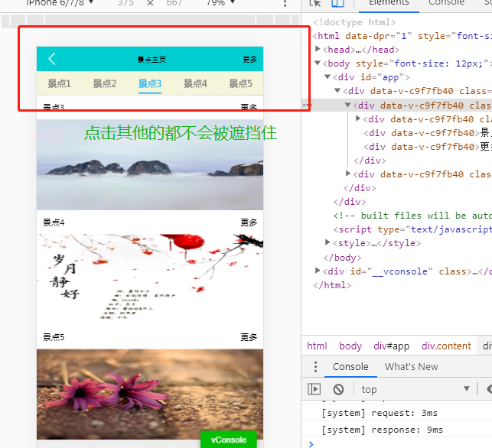Click the 景点主页 header title
492x448 pixels.
tap(152, 60)
